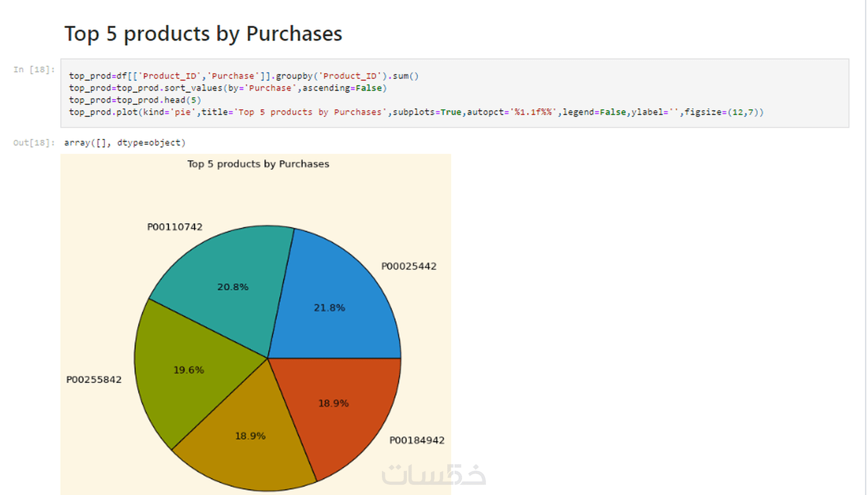Click the P00025442 pie label

[408, 266]
